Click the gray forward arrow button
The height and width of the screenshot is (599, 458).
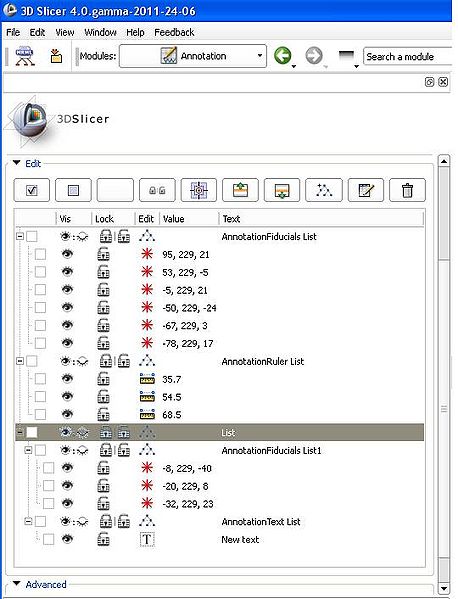click(x=314, y=56)
